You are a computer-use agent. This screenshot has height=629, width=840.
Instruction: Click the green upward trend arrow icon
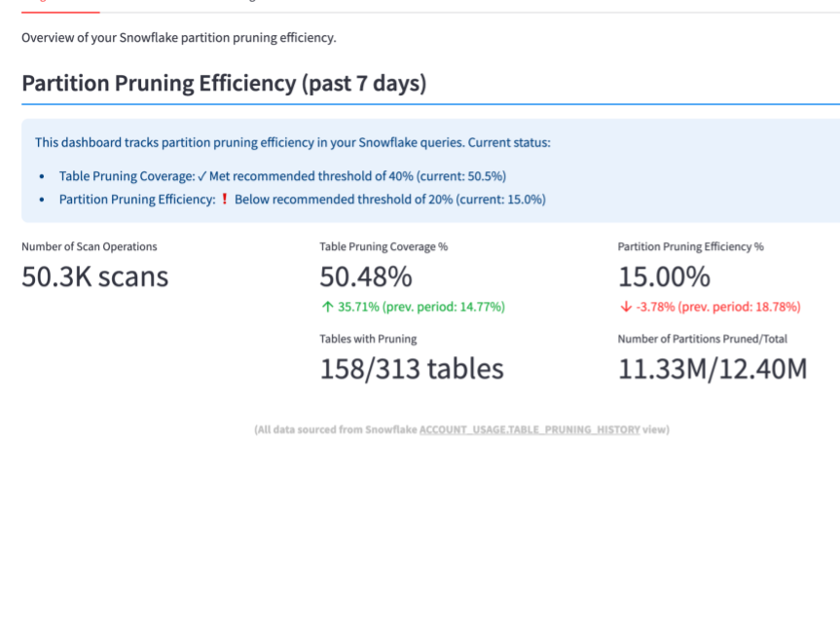[326, 306]
